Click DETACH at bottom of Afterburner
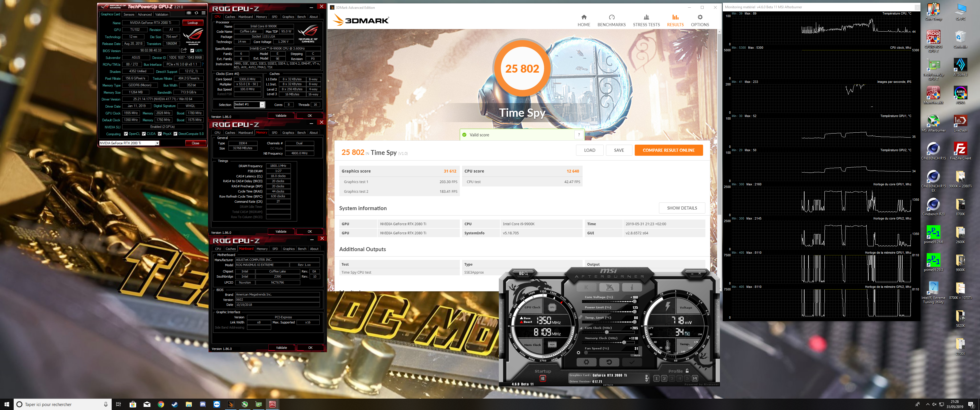Viewport: 980px width, 410px height. coord(608,385)
